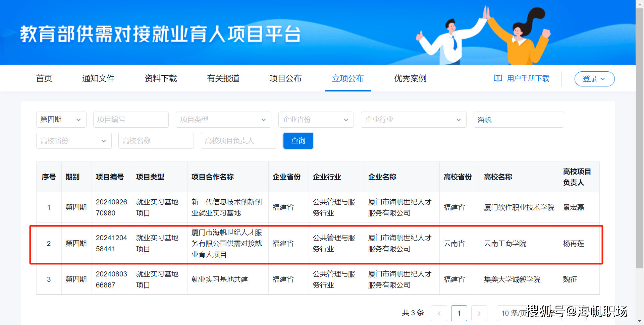The height and width of the screenshot is (325, 644).
Task: Expand the 项目类型 dropdown
Action: (x=223, y=120)
